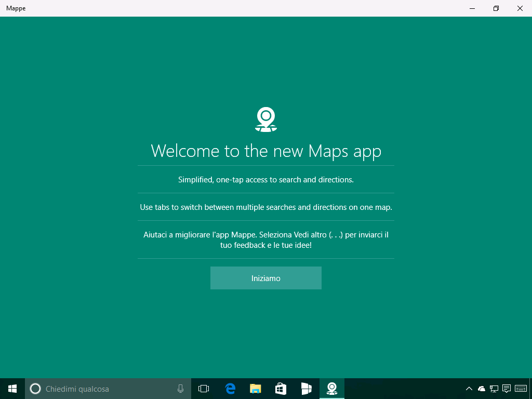The height and width of the screenshot is (399, 532).
Task: Activate the Cortana microphone icon
Action: (180, 389)
